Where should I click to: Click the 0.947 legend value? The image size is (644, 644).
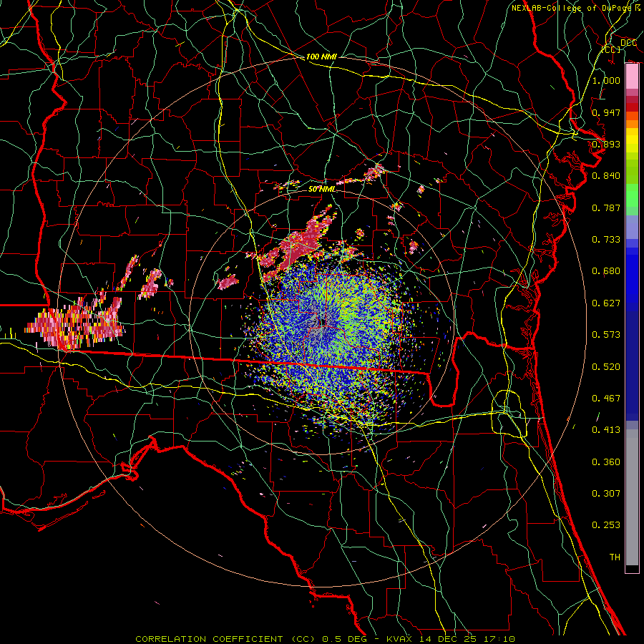[606, 112]
